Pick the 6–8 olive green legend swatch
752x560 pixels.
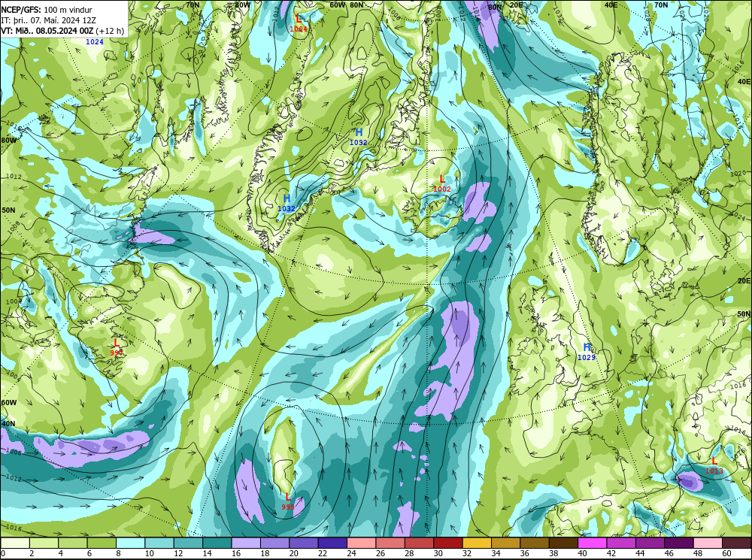102,543
